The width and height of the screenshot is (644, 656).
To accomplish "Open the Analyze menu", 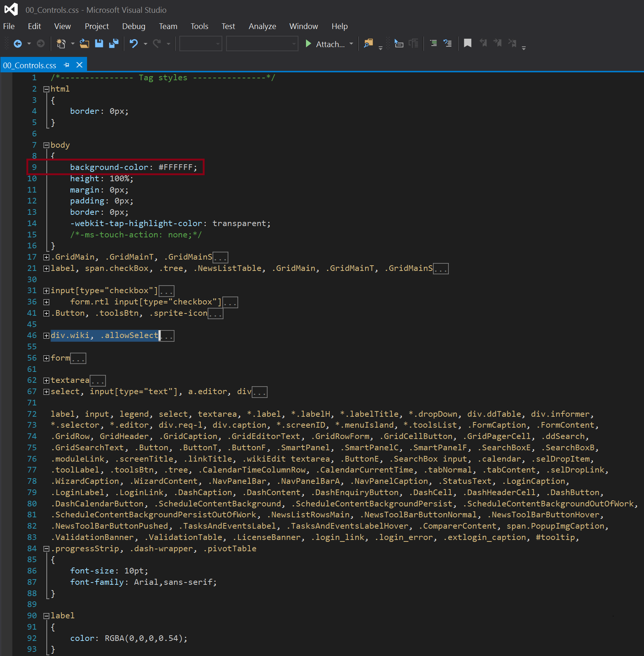I will [262, 26].
